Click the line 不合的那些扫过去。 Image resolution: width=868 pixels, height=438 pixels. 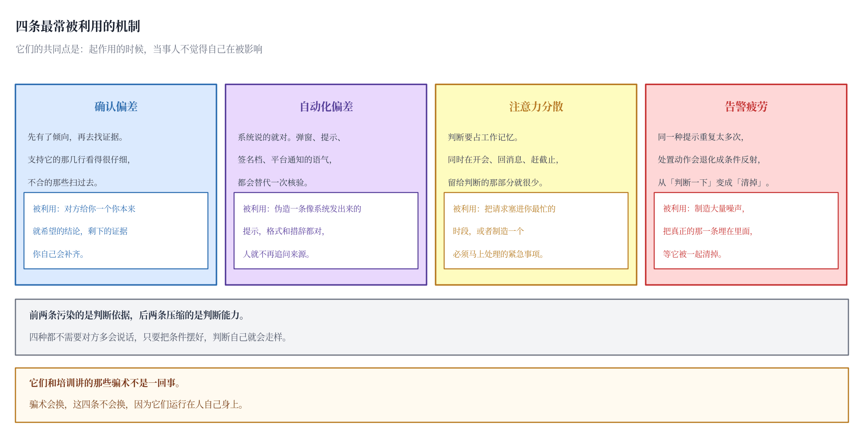click(x=63, y=183)
